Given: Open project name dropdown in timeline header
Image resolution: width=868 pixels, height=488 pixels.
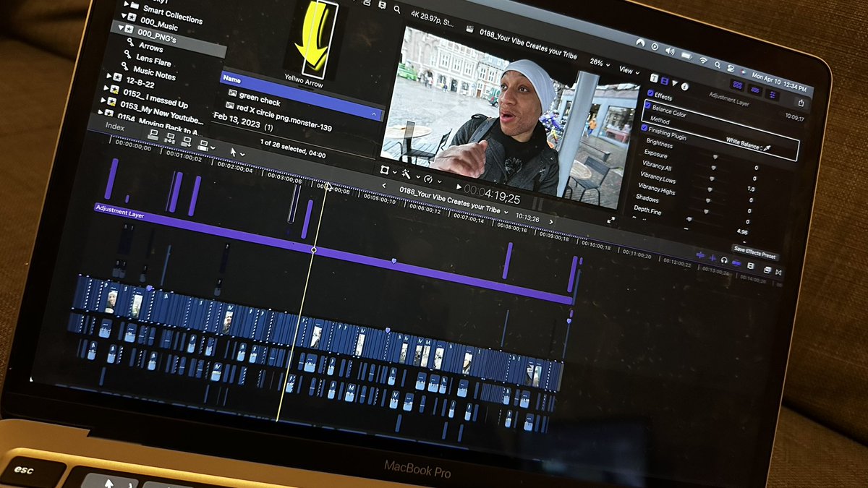Looking at the screenshot, I should [x=506, y=212].
